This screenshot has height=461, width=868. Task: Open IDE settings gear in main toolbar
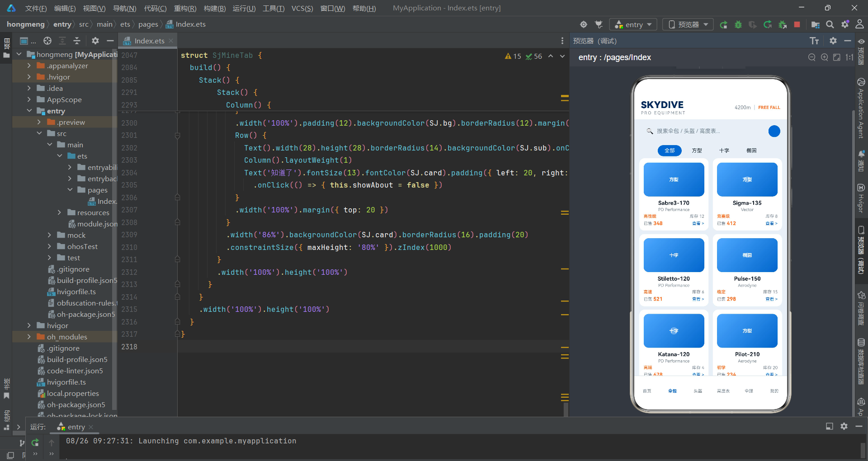tap(845, 24)
